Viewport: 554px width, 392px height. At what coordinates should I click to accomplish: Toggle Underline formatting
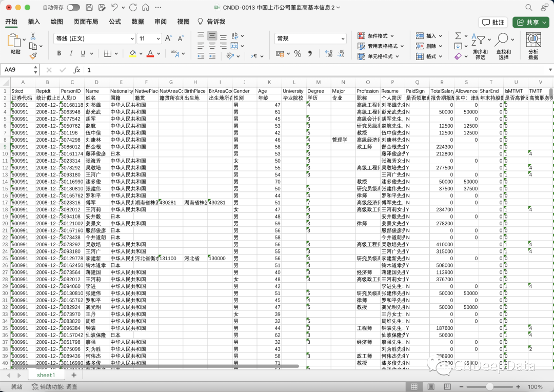click(83, 53)
